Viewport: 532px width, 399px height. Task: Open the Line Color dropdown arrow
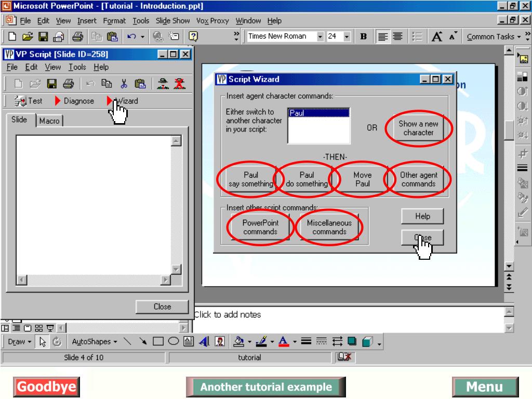pos(272,342)
